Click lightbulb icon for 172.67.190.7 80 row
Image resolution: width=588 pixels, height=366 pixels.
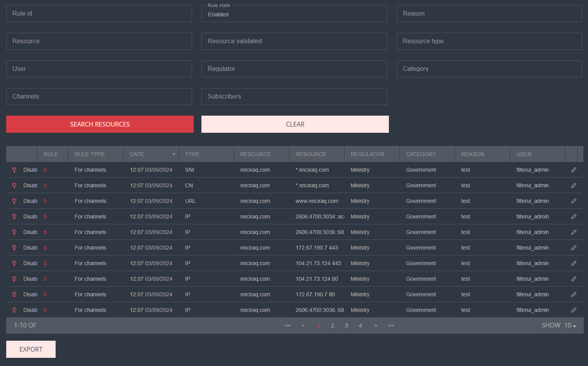[x=14, y=294]
